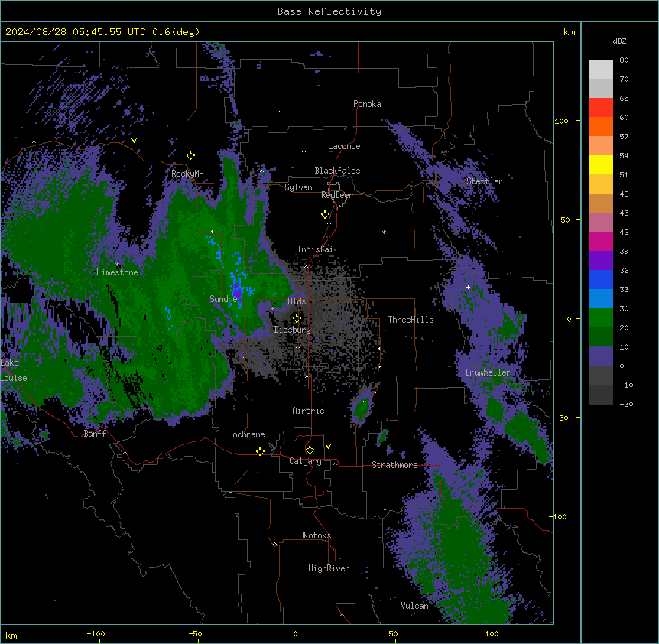Pick the pink 42-45 dBZ legend swatch

click(601, 223)
